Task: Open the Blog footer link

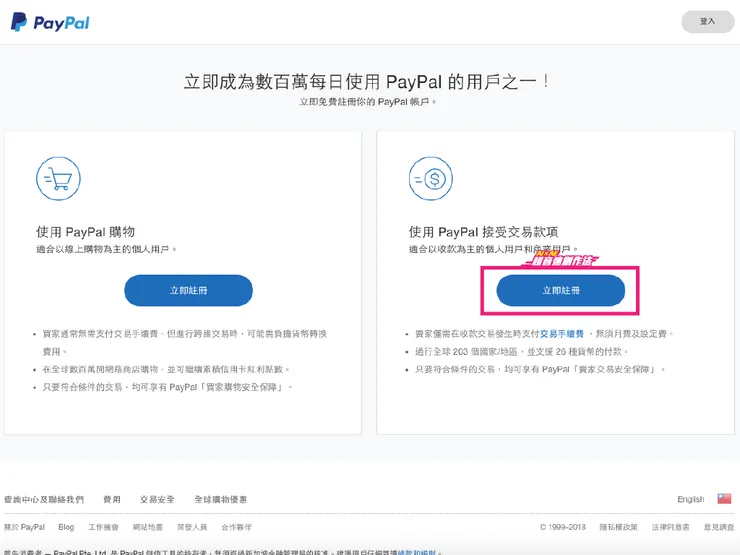Action: [x=66, y=527]
